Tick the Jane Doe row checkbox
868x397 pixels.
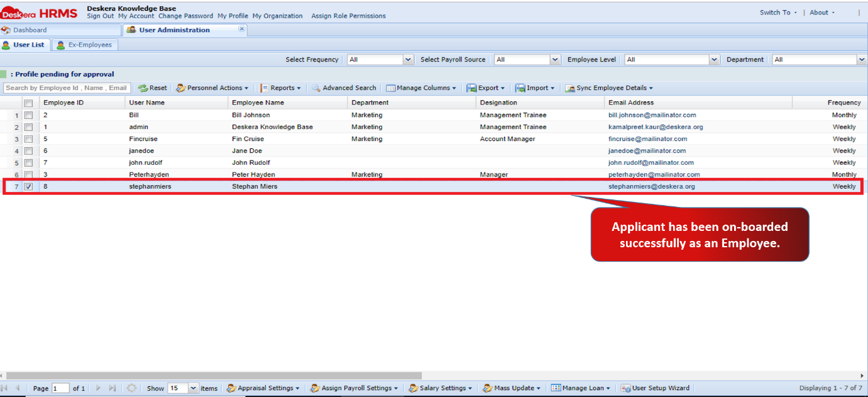pyautogui.click(x=28, y=151)
